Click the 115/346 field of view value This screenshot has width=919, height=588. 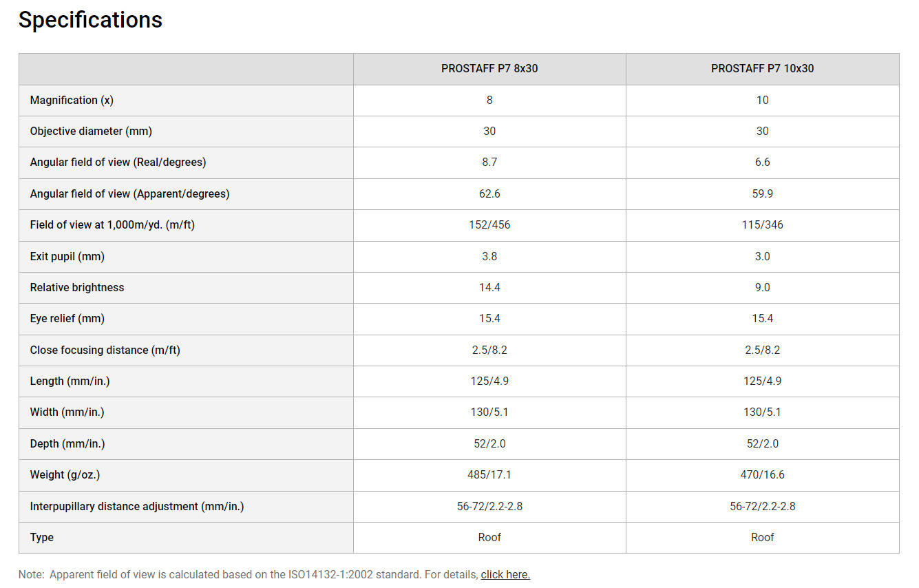tap(762, 224)
